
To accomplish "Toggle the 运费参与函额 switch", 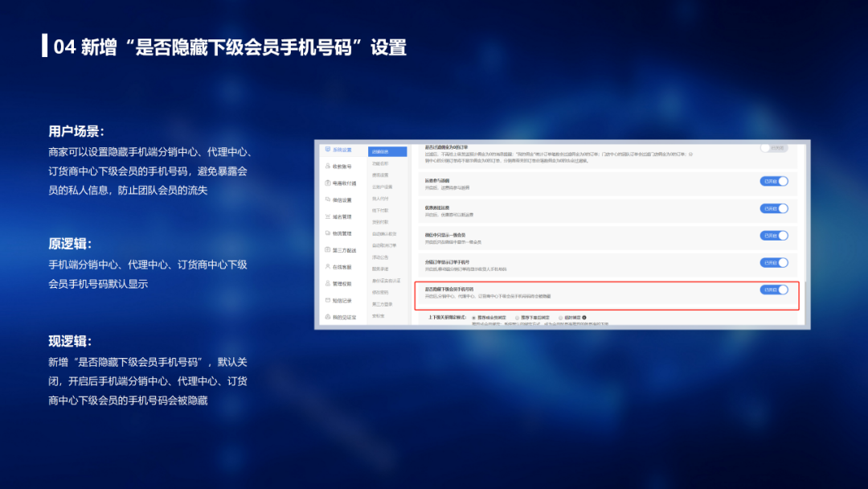I will (x=774, y=181).
